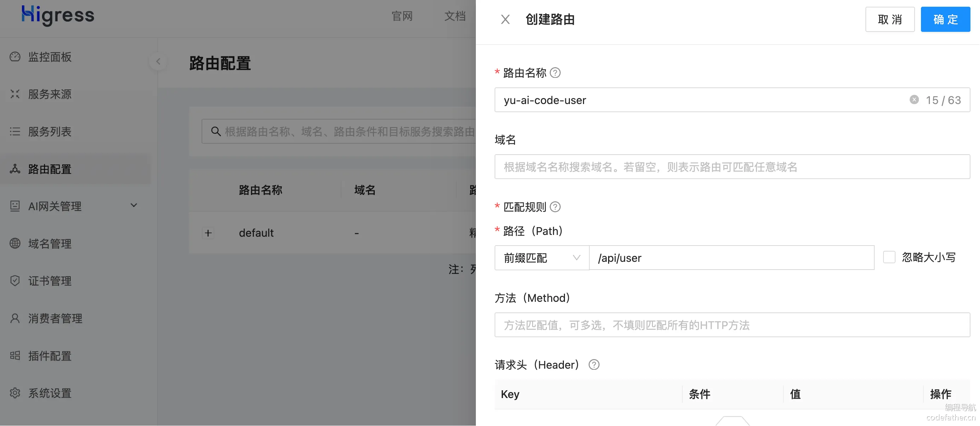Click the search magnifier icon in route search
Viewport: 980px width, 426px height.
[x=216, y=131]
